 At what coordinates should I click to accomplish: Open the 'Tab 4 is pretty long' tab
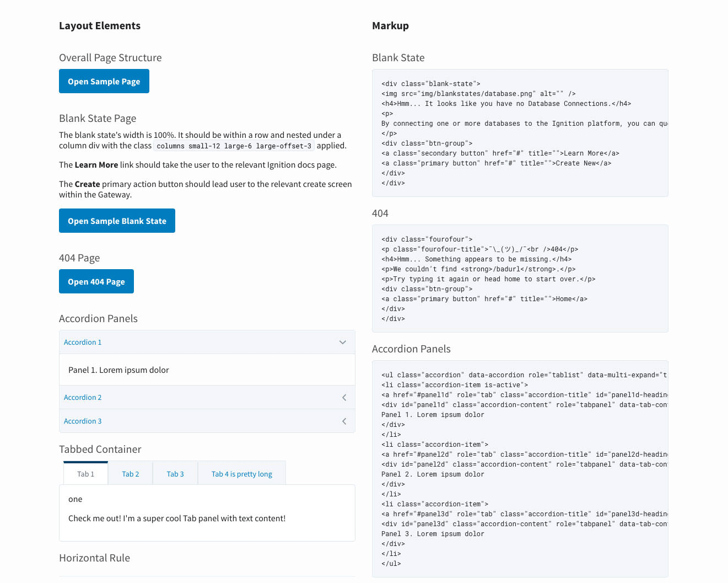coord(242,474)
